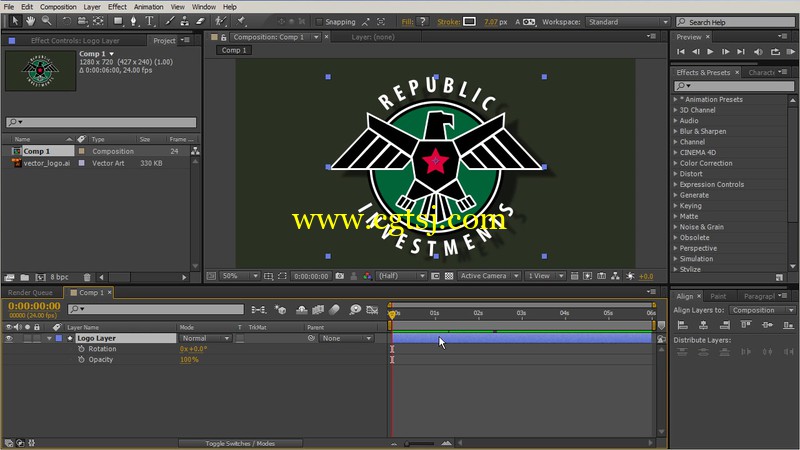Click the Play button in Preview panel
This screenshot has width=800, height=450.
pyautogui.click(x=710, y=52)
